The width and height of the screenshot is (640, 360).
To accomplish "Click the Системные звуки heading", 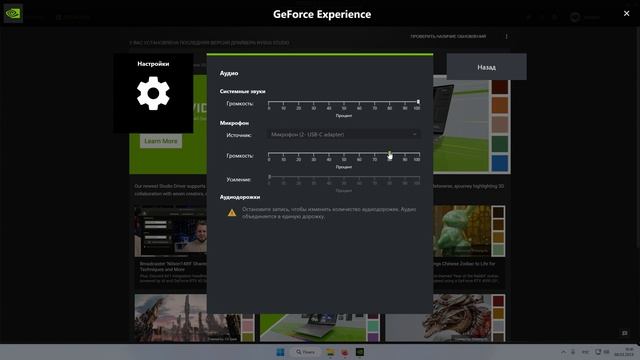I will [242, 91].
